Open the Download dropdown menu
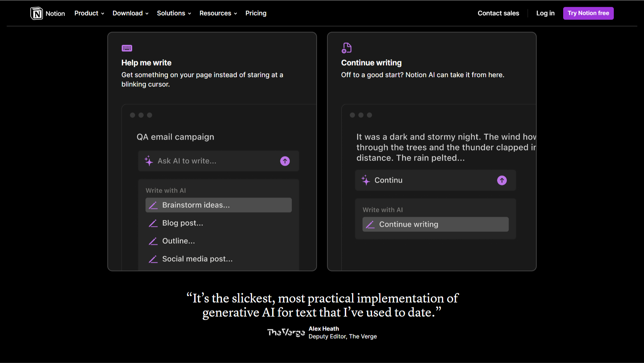 (x=130, y=13)
